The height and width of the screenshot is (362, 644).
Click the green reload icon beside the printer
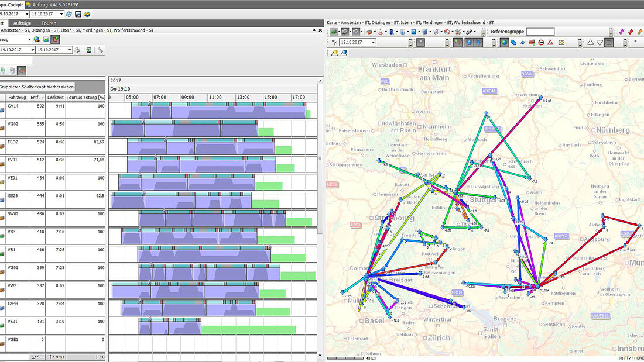click(x=89, y=50)
